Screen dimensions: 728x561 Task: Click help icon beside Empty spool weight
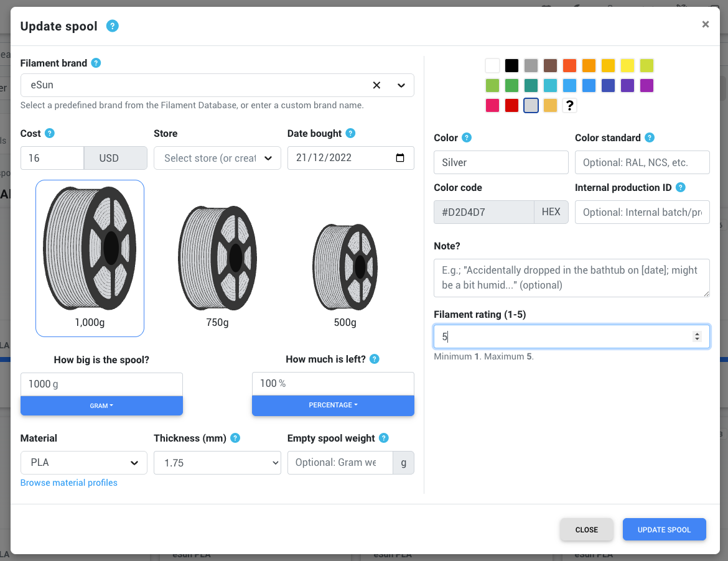[x=384, y=438]
